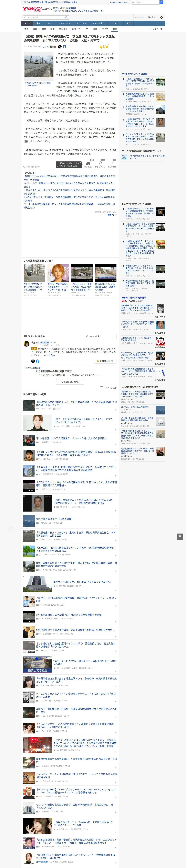Image resolution: width=186 pixels, height=868 pixels.
Task: Click the article main photo thumbnail
Action: click(x=39, y=66)
